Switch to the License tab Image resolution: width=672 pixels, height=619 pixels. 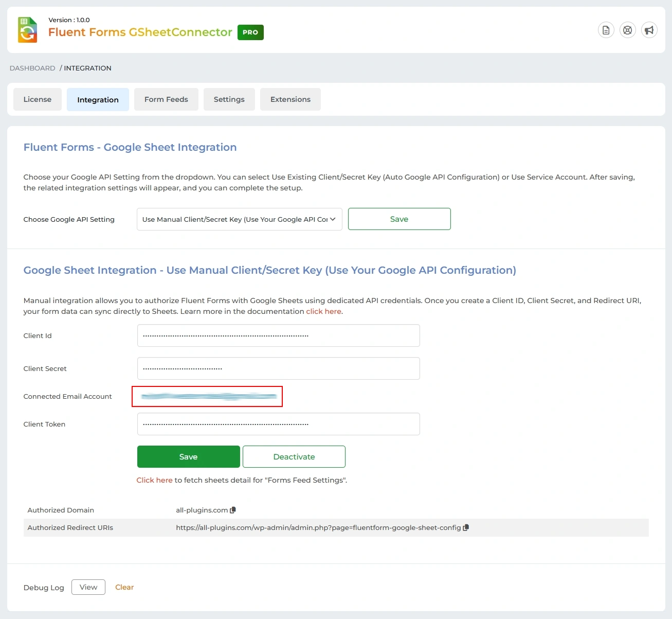pos(37,99)
